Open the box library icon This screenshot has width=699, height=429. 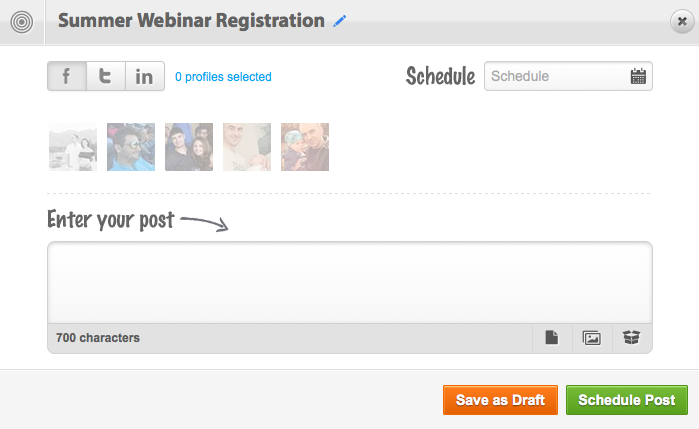[632, 338]
